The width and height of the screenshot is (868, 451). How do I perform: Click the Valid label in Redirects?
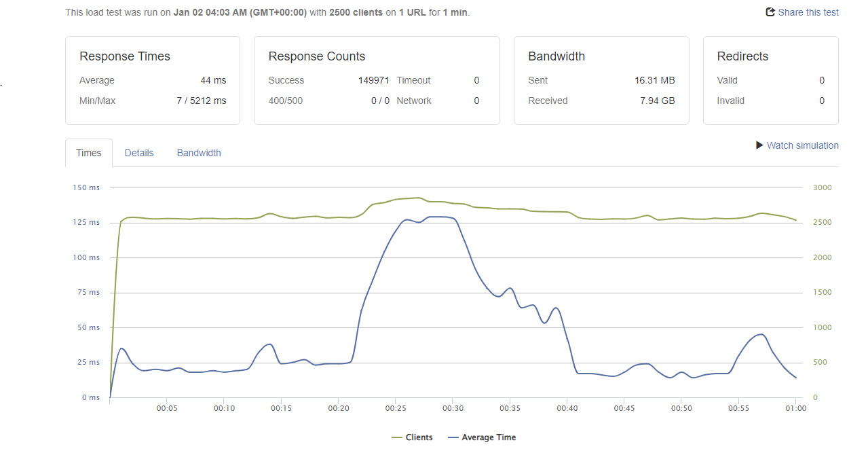point(728,80)
